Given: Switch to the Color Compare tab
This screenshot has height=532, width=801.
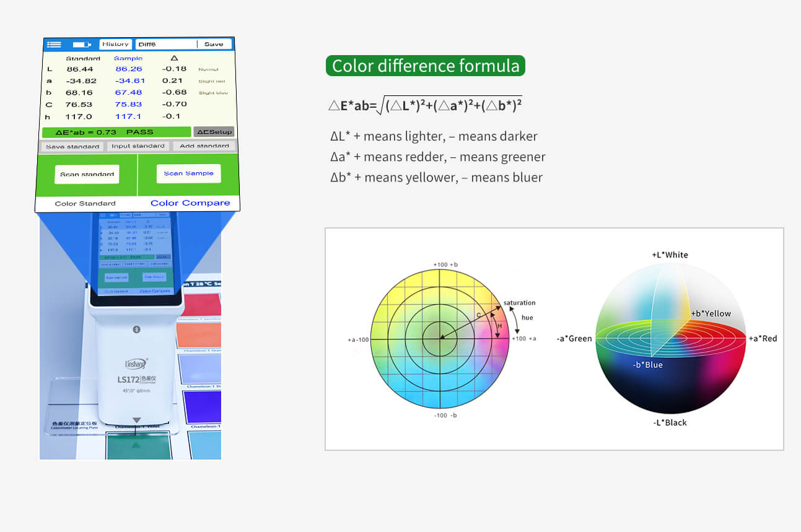Looking at the screenshot, I should click(191, 203).
